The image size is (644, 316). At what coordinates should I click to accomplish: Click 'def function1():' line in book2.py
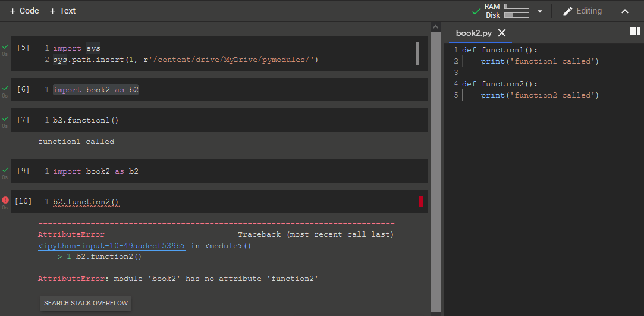[500, 50]
